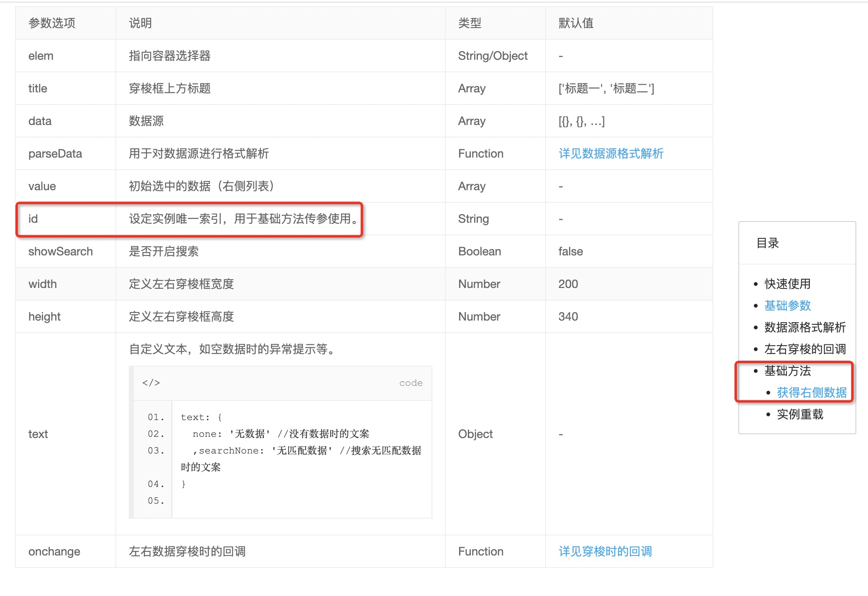Select the elem parameter cell
This screenshot has height=596, width=868.
pyautogui.click(x=66, y=56)
